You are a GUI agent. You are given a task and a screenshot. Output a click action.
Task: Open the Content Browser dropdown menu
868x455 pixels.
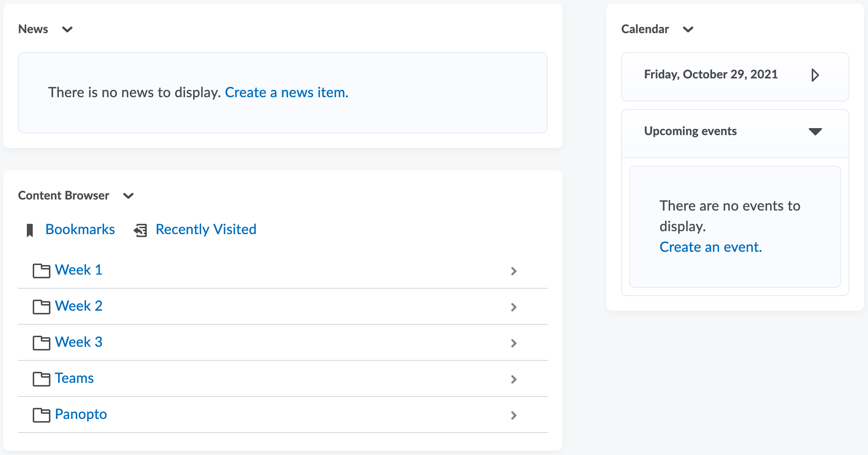(x=128, y=196)
